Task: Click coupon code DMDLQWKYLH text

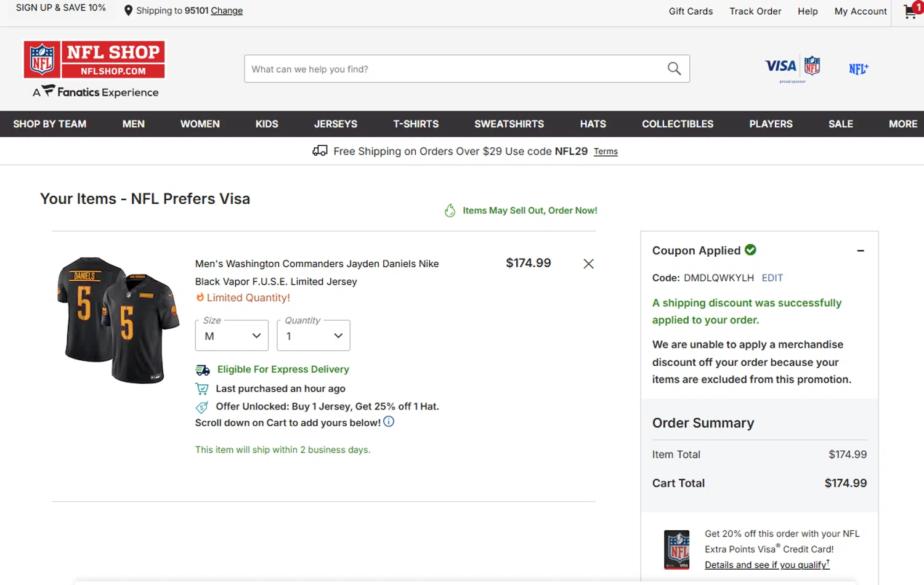Action: tap(718, 278)
